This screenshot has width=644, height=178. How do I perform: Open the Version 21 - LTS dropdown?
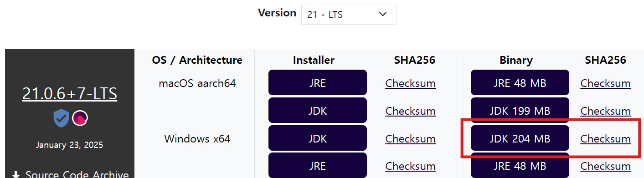pyautogui.click(x=349, y=14)
